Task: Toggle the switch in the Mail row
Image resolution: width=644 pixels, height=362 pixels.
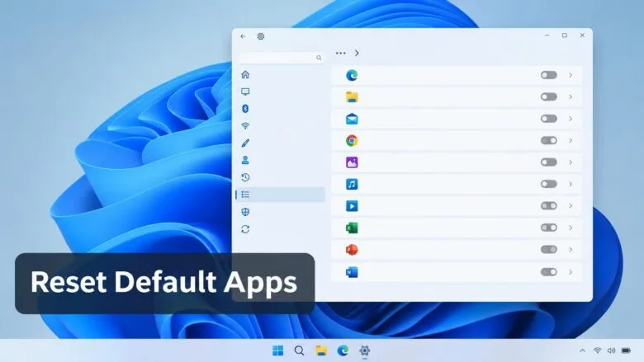Action: coord(549,119)
